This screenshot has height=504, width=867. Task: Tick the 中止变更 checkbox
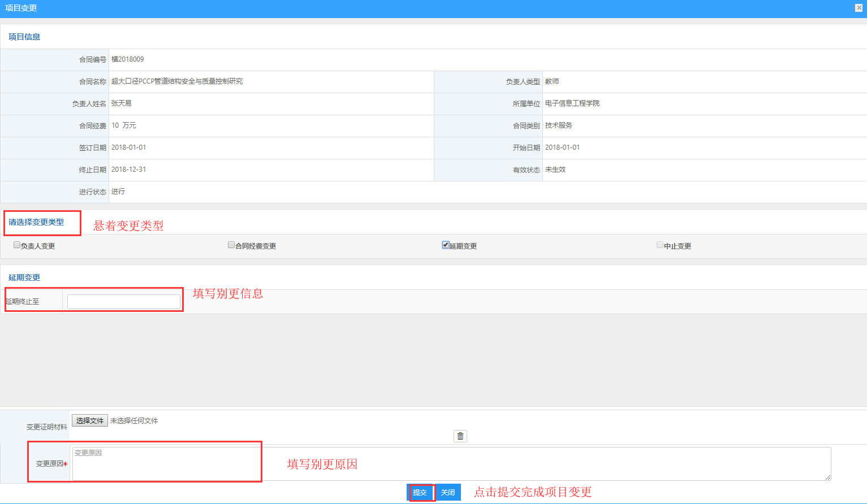660,245
